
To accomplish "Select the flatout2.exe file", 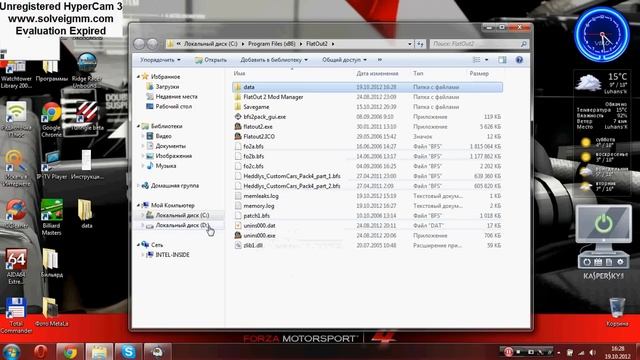I will pos(258,127).
